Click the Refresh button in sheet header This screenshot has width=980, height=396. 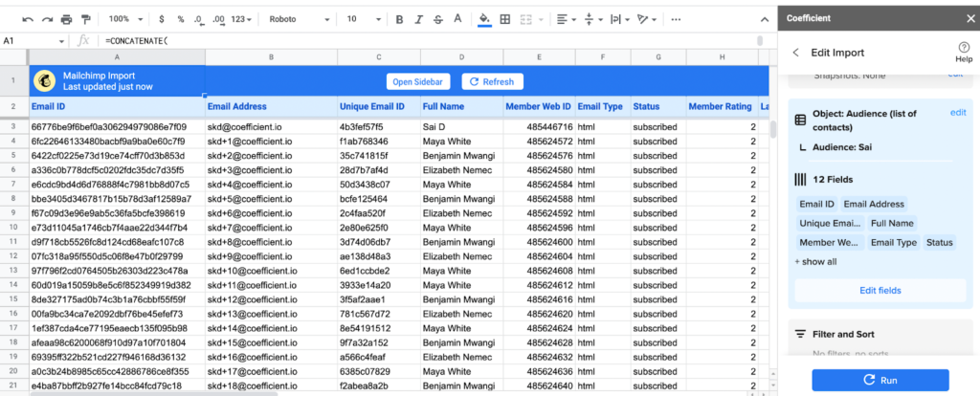coord(492,82)
